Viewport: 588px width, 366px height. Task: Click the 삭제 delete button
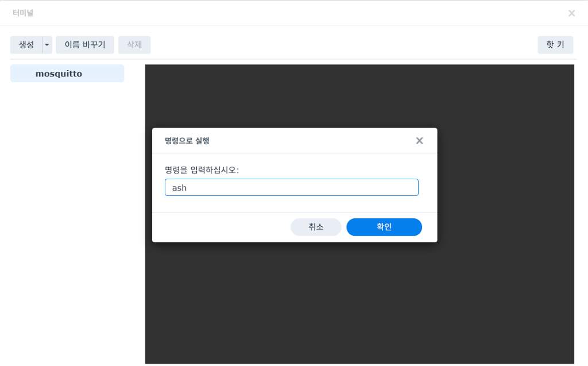coord(134,45)
